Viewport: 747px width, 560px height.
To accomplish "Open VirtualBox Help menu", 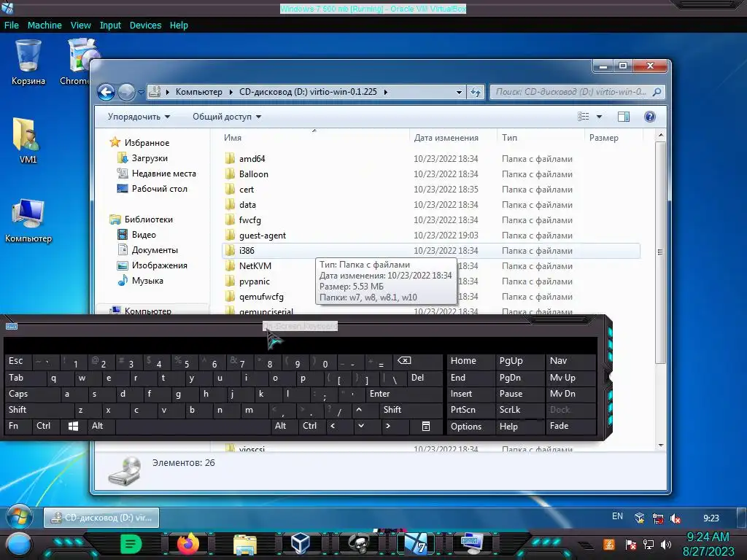I will click(179, 26).
